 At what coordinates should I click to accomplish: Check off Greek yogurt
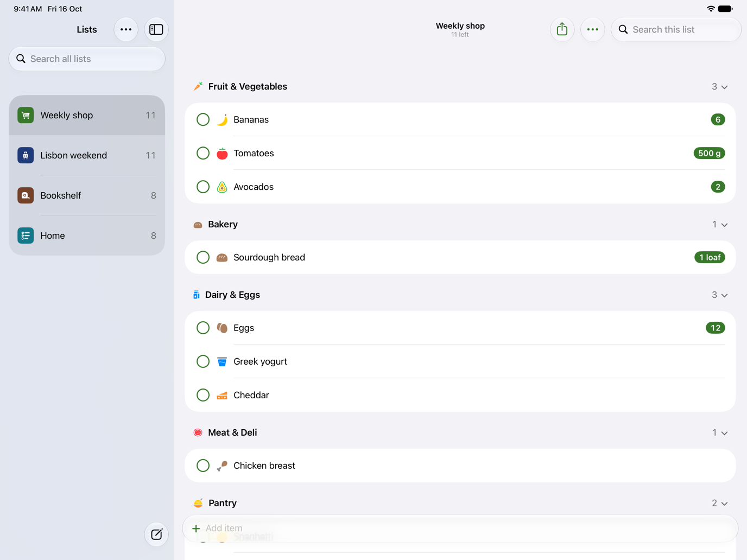203,361
